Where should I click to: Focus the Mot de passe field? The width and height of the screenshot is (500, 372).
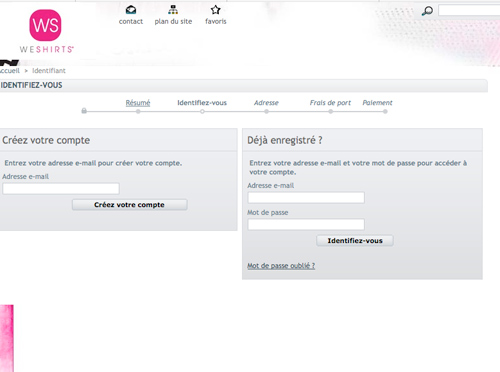[x=306, y=224]
